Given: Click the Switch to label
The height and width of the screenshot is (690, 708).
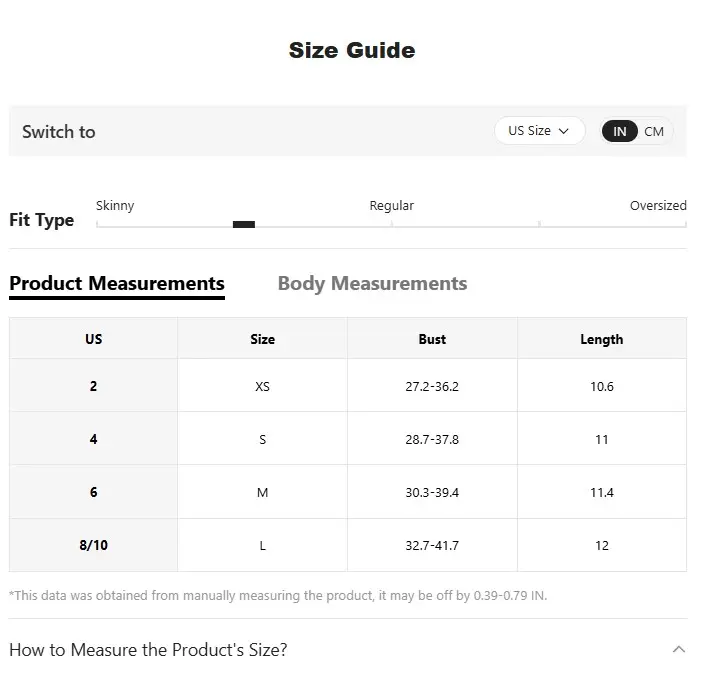Looking at the screenshot, I should (x=59, y=131).
